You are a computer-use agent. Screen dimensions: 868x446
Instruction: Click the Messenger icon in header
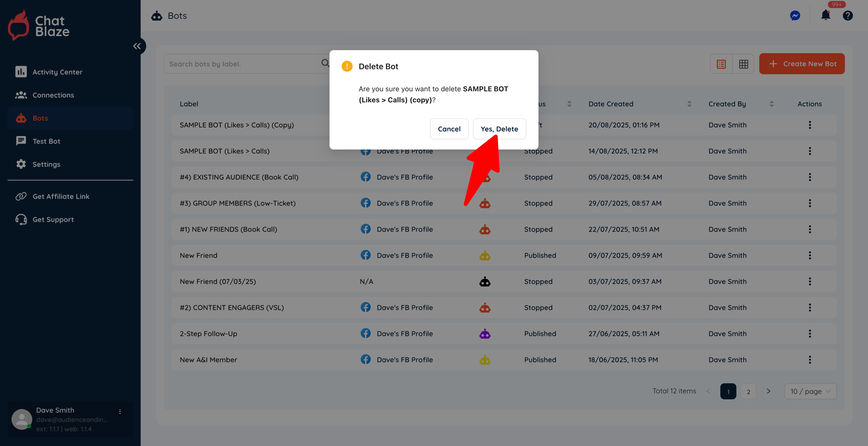click(795, 16)
